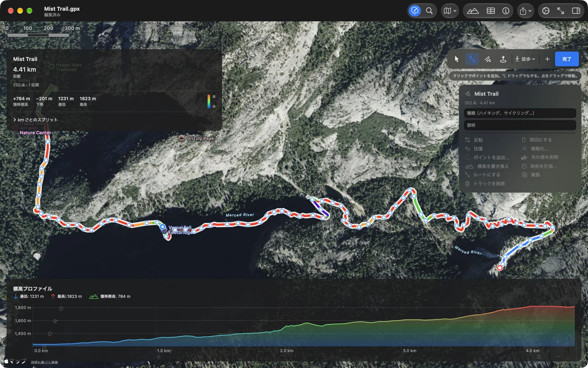Toggle the info panel icon
588x368 pixels.
pyautogui.click(x=506, y=11)
